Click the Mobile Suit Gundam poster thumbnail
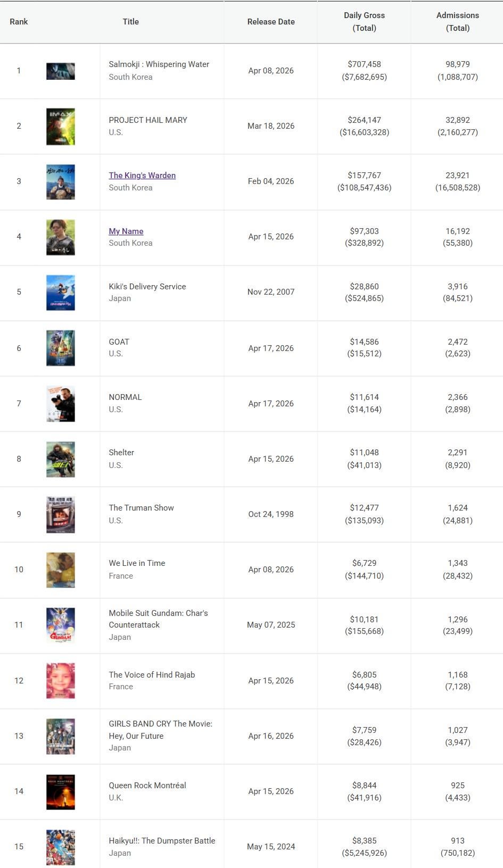Viewport: 503px width, 868px height. [x=61, y=625]
